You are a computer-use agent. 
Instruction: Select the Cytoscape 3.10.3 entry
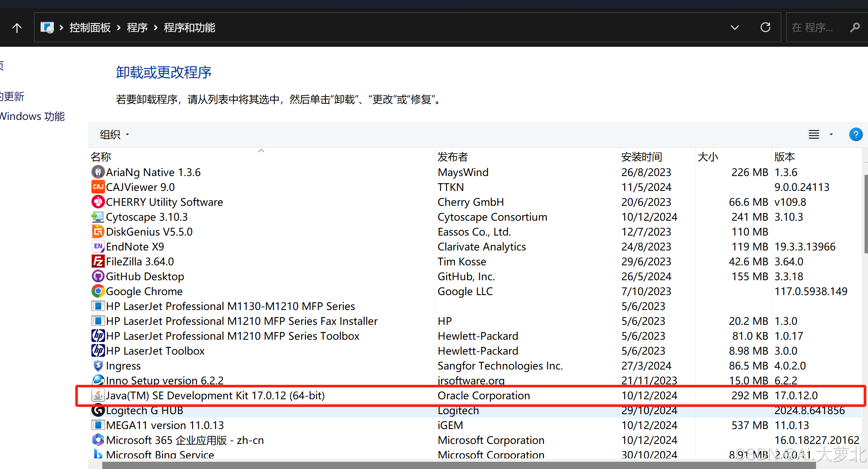coord(147,217)
